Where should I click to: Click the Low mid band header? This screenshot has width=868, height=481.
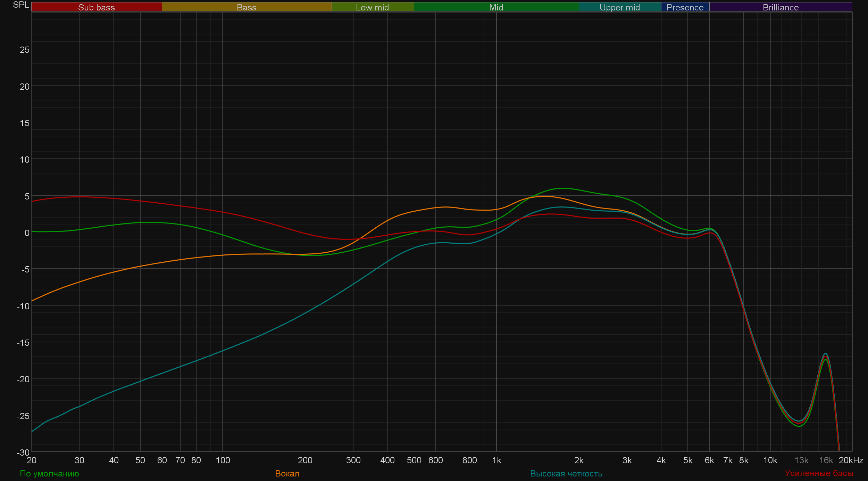coord(373,7)
